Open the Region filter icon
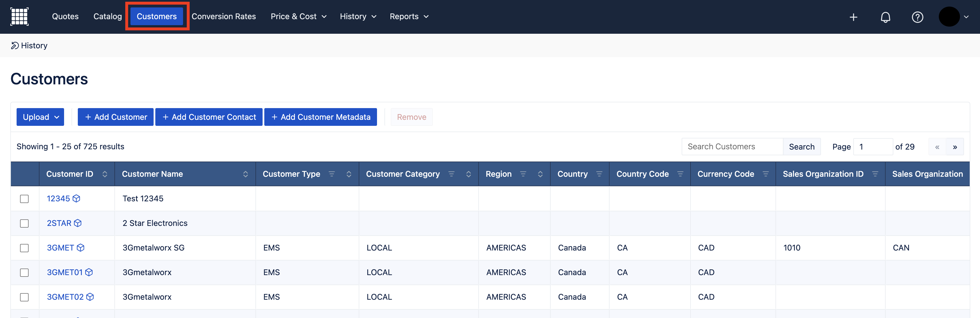Viewport: 980px width, 318px height. pos(523,174)
